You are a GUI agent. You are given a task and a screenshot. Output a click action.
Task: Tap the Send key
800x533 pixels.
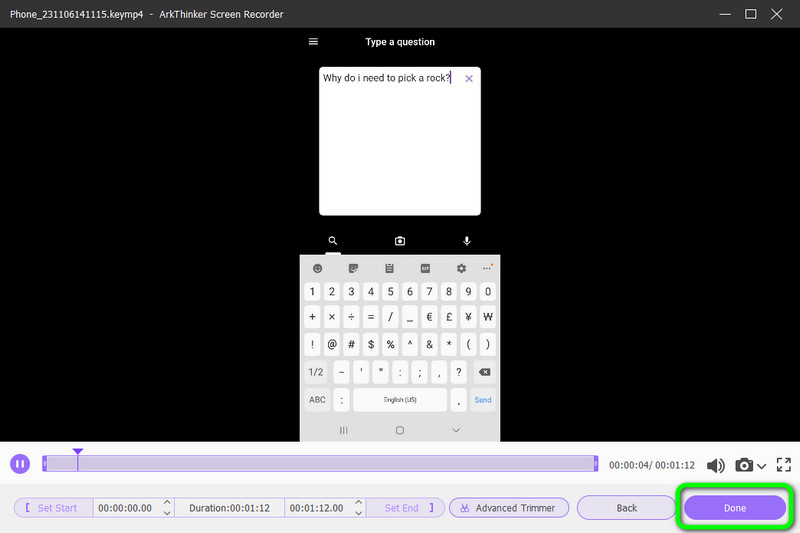pos(483,400)
